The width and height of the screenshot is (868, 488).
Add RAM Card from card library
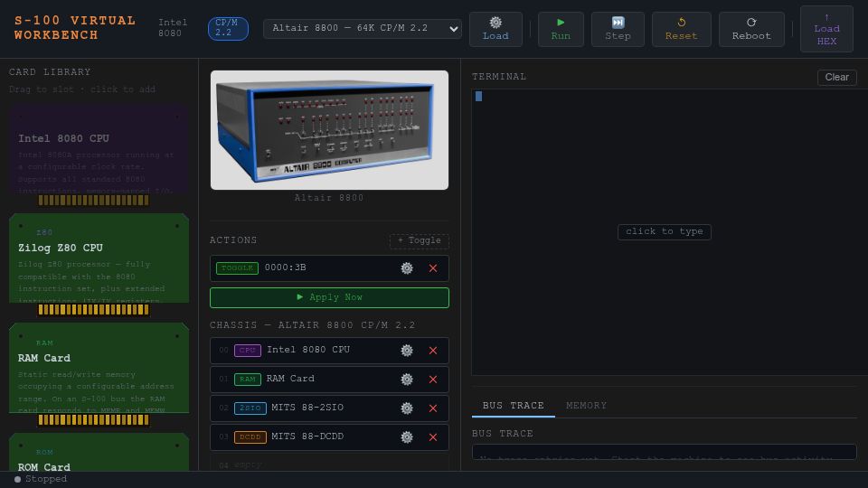(99, 374)
